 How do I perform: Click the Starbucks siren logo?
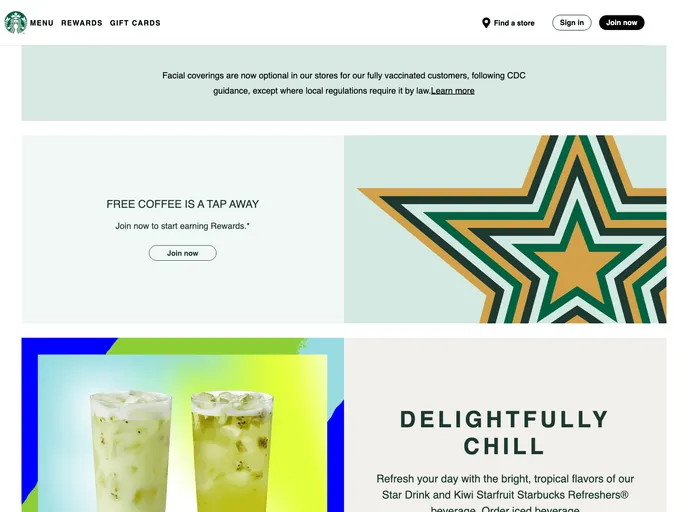coord(16,22)
